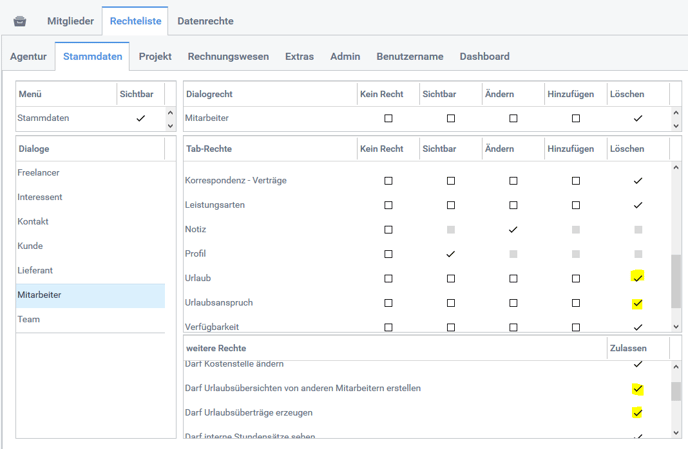This screenshot has width=688, height=449.
Task: Uncheck Sichtbar for the Profil row
Action: 451,254
